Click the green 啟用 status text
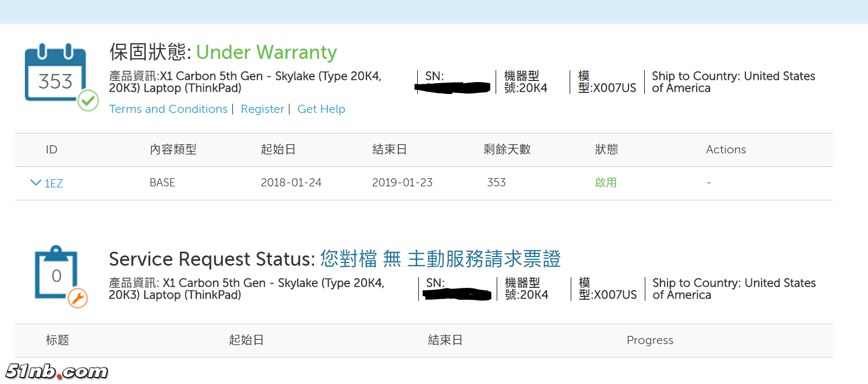The image size is (868, 384). pyautogui.click(x=606, y=183)
